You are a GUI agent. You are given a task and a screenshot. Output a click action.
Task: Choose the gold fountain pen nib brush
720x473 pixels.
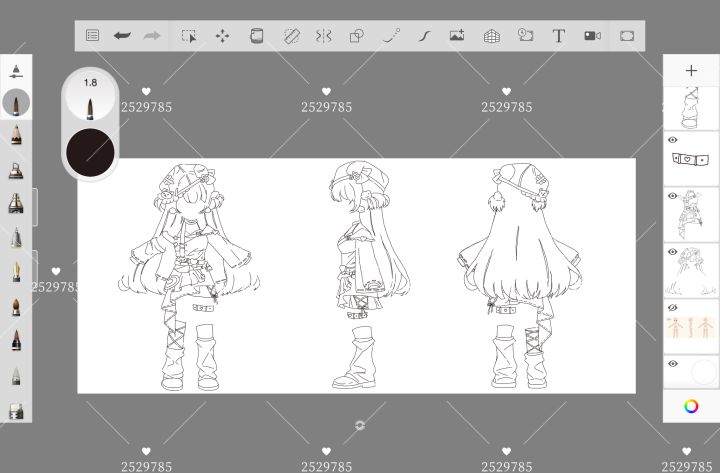click(16, 271)
